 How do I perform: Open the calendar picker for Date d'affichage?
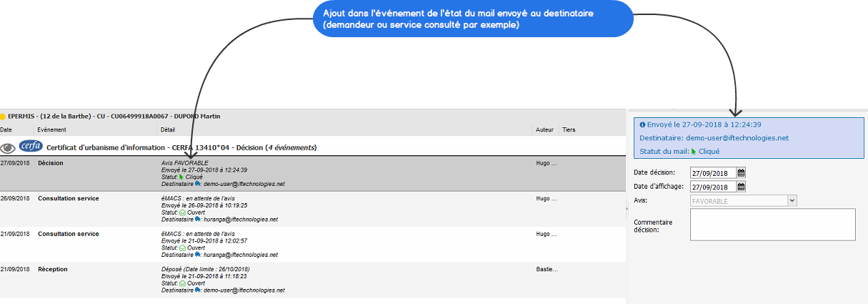pos(741,187)
